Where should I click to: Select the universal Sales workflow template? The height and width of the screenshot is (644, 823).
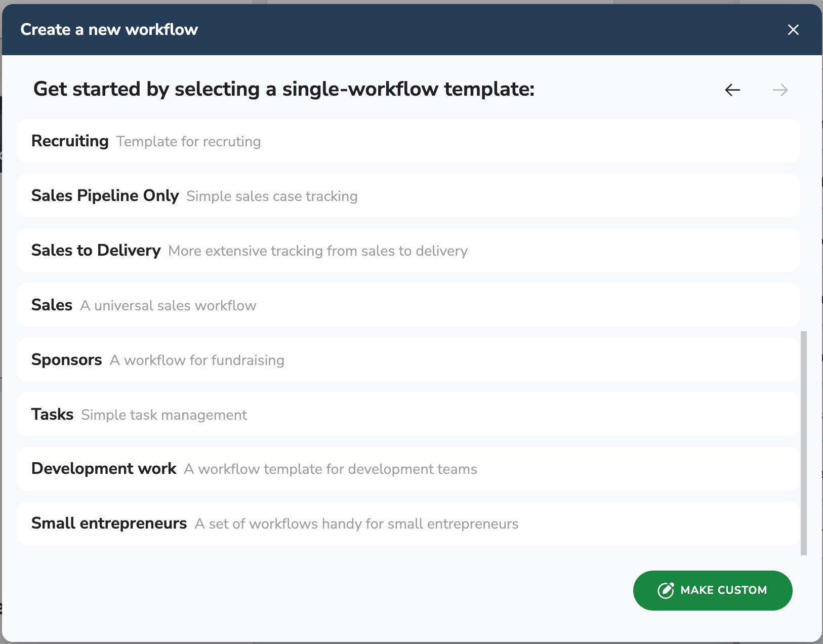[x=52, y=305]
